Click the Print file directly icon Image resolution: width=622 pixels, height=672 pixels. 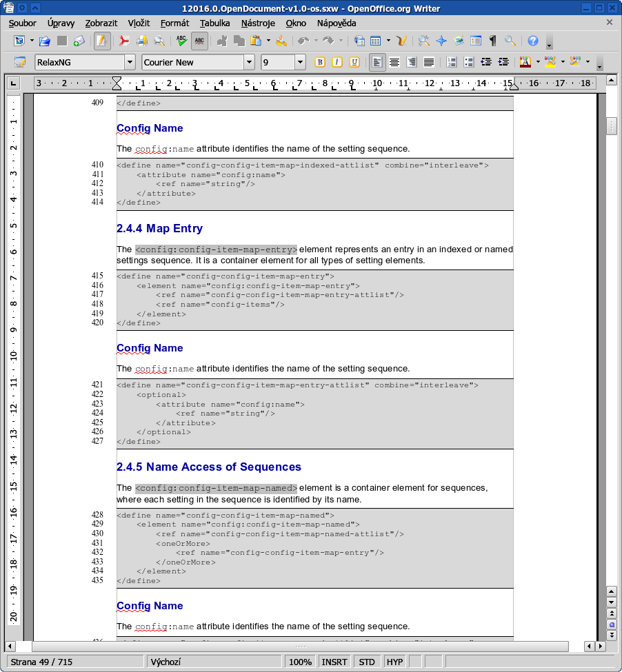coord(142,41)
